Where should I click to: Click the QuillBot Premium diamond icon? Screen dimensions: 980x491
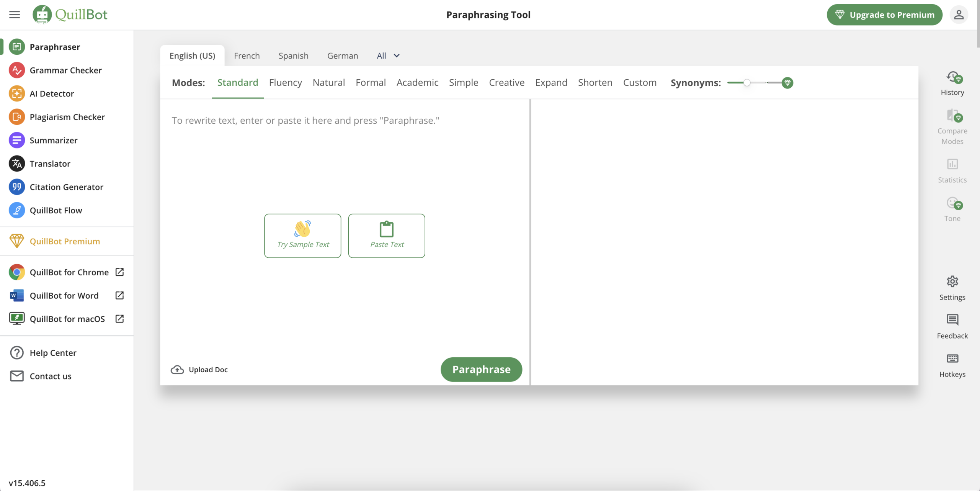(x=17, y=241)
